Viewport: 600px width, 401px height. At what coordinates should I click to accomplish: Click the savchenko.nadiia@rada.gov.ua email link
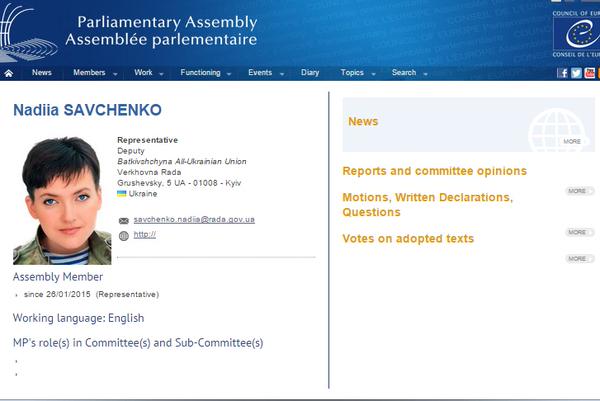[x=194, y=220]
